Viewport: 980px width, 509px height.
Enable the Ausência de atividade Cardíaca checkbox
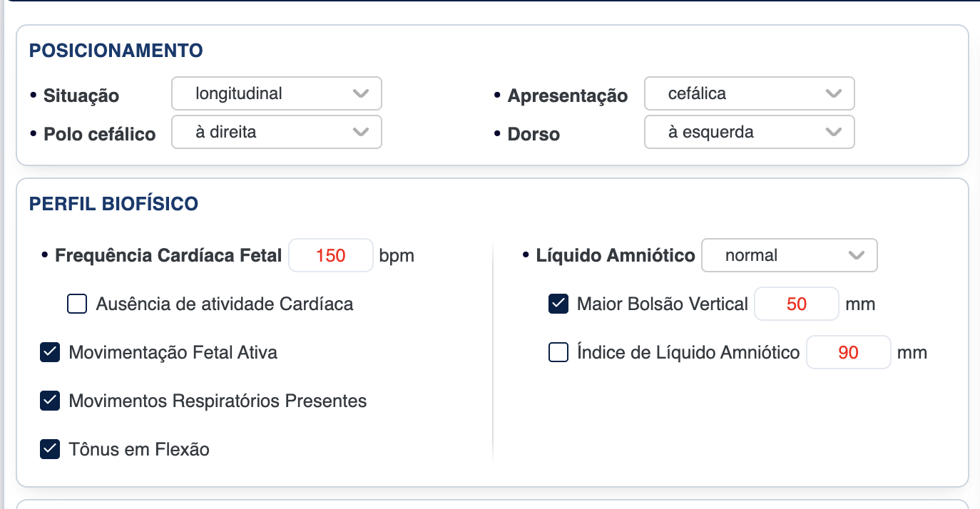click(x=77, y=304)
